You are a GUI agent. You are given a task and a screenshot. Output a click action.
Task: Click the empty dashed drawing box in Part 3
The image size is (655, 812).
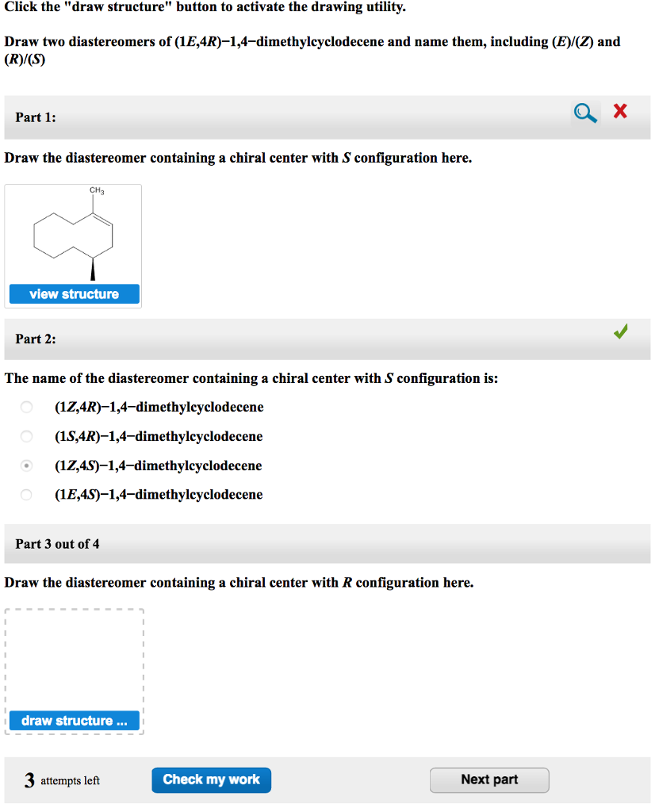(74, 658)
